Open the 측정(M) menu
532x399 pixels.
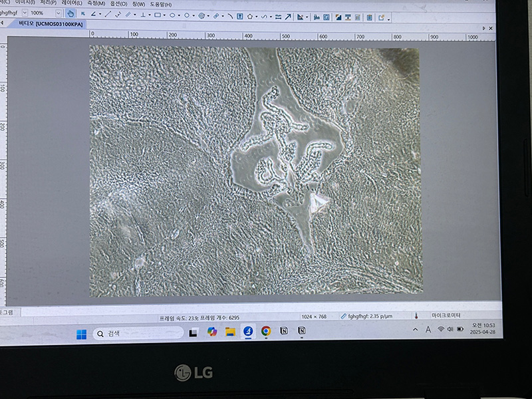pos(96,3)
